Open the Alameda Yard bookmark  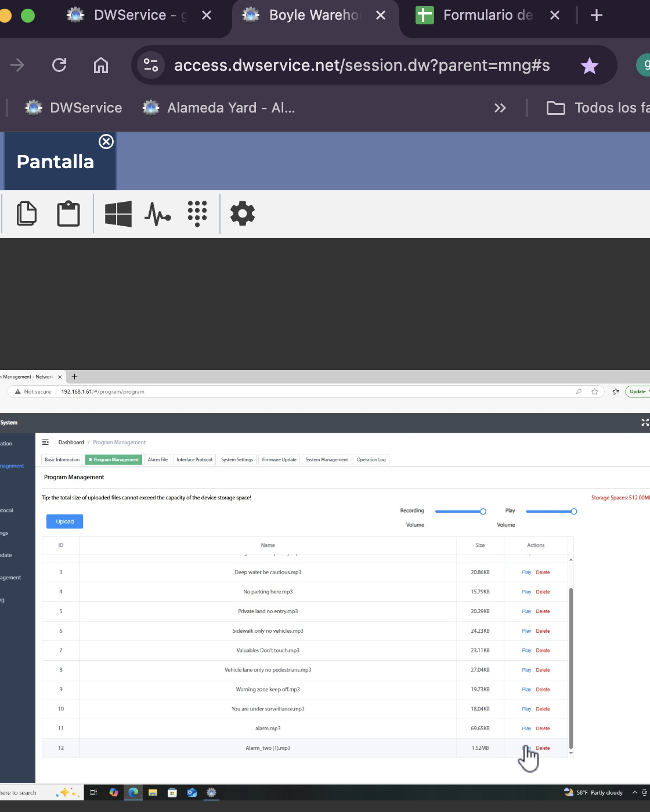click(219, 108)
